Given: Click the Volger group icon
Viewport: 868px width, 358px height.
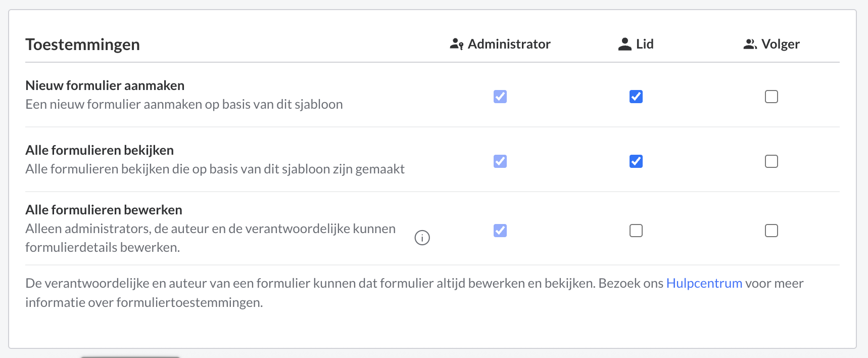Looking at the screenshot, I should pyautogui.click(x=750, y=43).
